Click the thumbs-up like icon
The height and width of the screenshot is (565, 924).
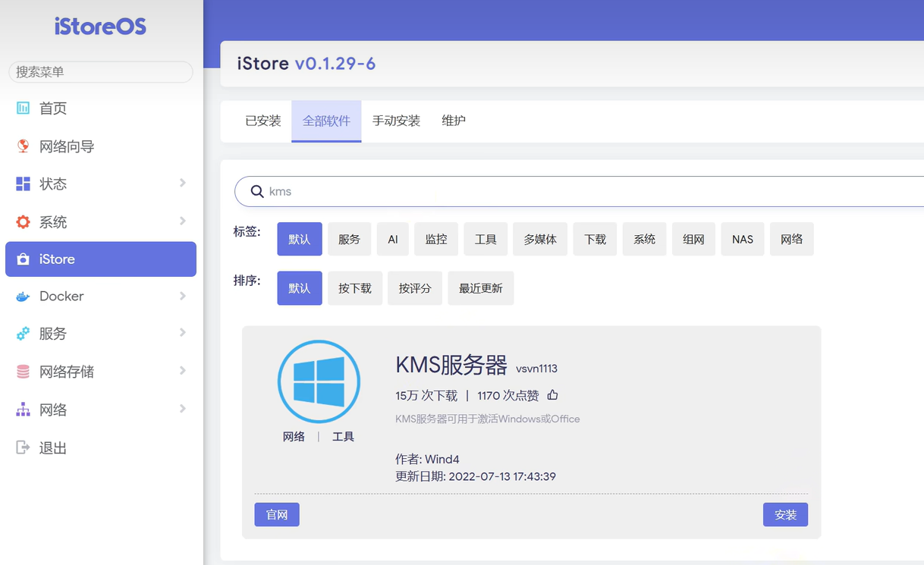pyautogui.click(x=552, y=395)
